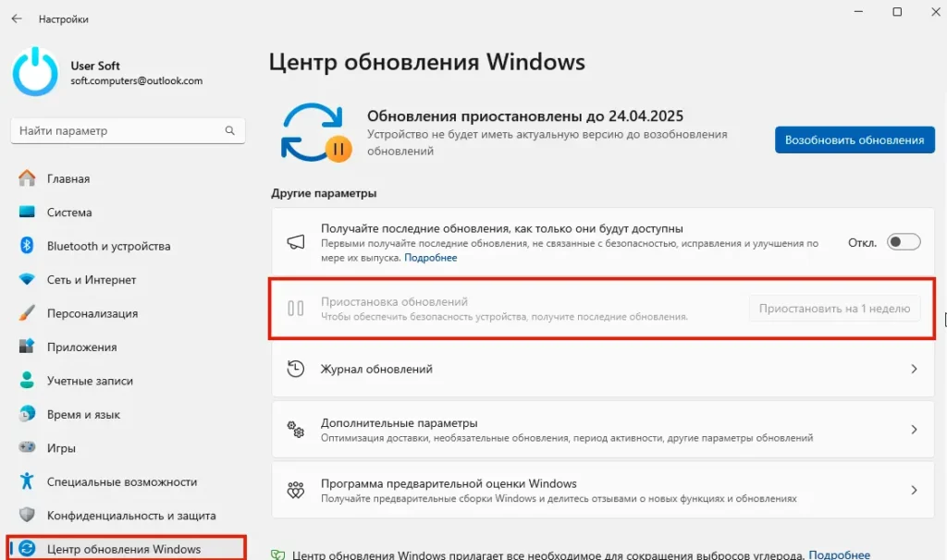
Task: Click the Журнал обновлений label
Action: [376, 369]
